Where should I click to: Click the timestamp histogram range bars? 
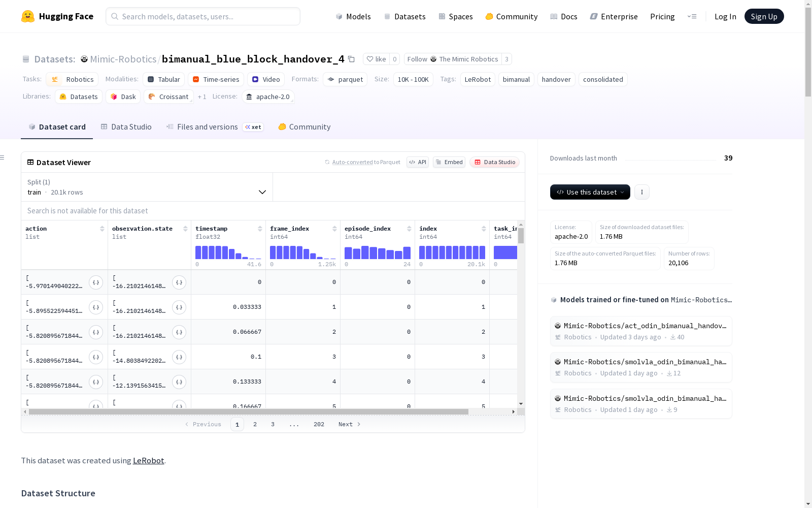point(228,252)
